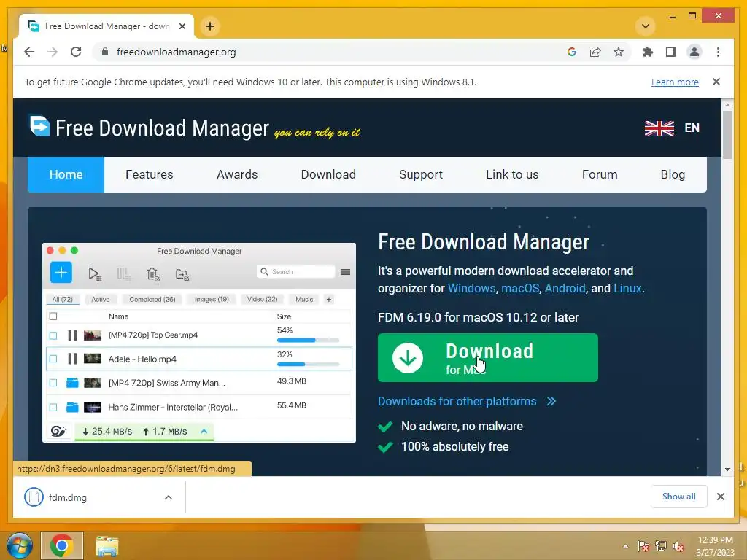Viewport: 747px width, 560px height.
Task: Click the start downloads play icon
Action: pyautogui.click(x=94, y=274)
